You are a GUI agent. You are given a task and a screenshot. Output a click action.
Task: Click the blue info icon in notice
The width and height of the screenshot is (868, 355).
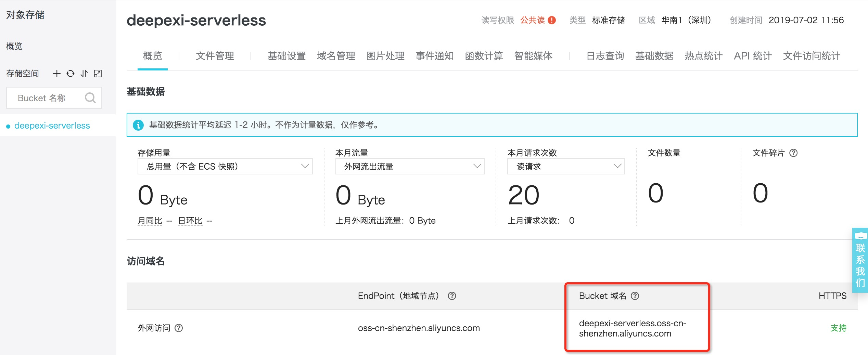138,125
